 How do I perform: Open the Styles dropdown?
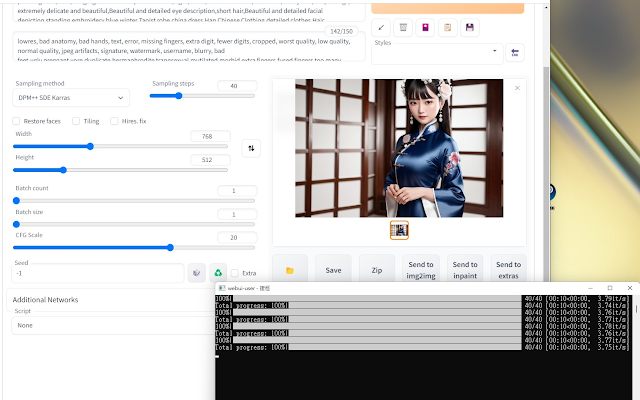(x=437, y=52)
